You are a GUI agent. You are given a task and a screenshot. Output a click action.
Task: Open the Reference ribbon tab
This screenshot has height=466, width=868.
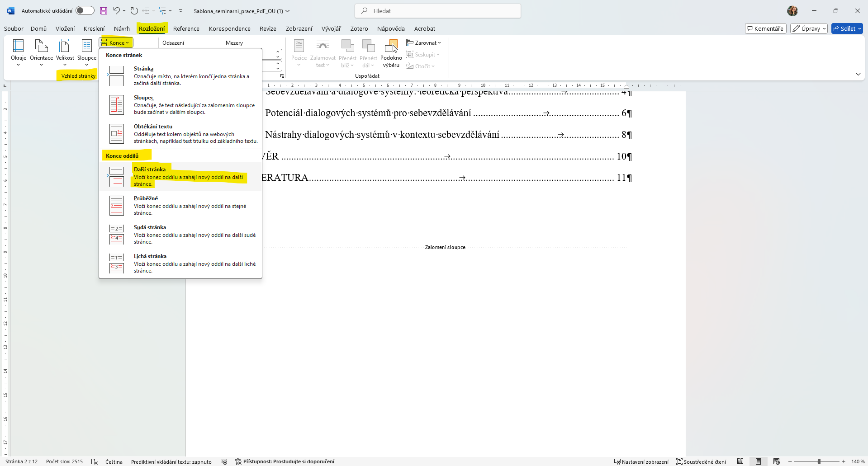click(x=186, y=28)
